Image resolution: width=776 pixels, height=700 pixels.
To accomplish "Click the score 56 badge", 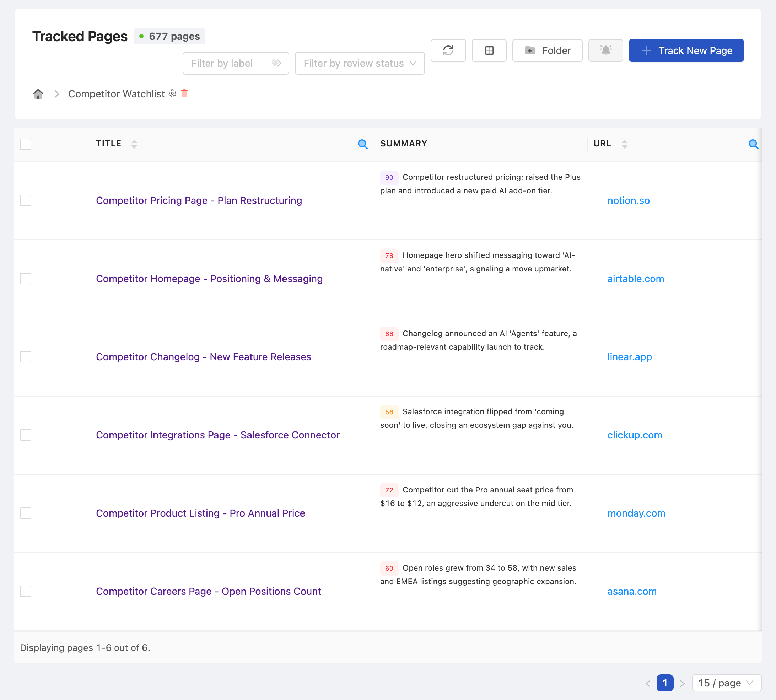I will point(389,412).
